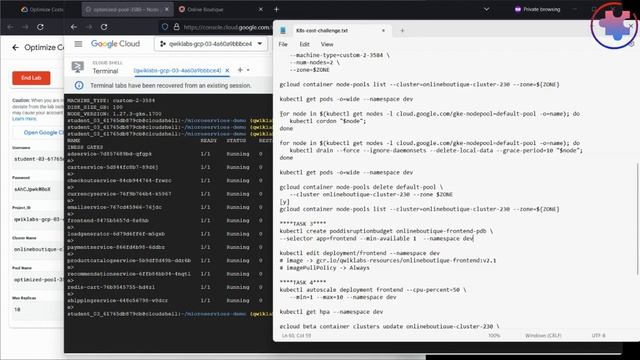Screen dimensions: 640x360
Task: Open the qwiklabs-gcp project selector dropdown
Action: (211, 44)
